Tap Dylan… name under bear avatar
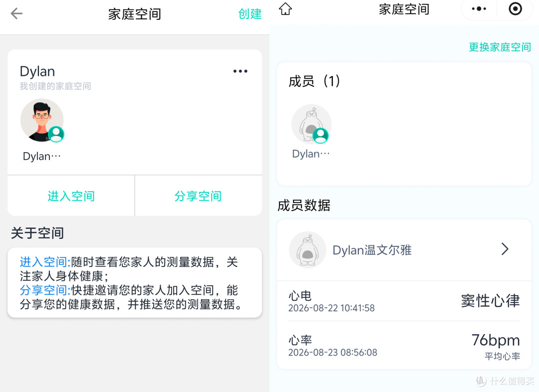 (311, 154)
